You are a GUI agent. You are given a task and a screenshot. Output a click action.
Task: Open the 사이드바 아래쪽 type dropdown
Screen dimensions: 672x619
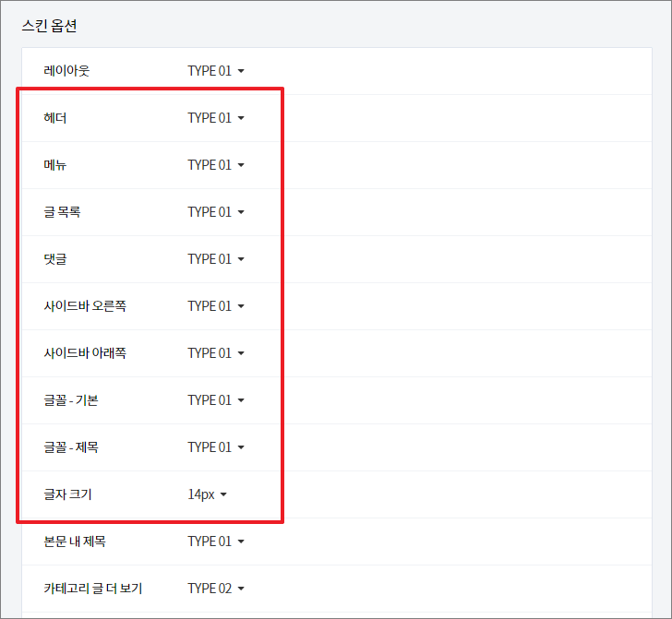click(x=216, y=353)
